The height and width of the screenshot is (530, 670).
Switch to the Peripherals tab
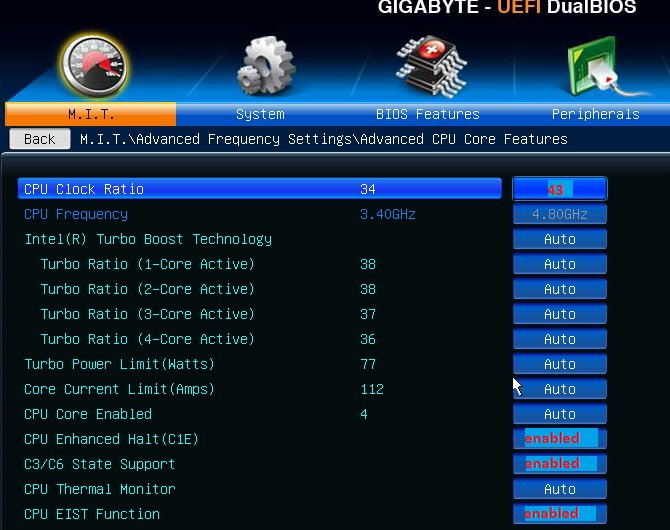[595, 114]
